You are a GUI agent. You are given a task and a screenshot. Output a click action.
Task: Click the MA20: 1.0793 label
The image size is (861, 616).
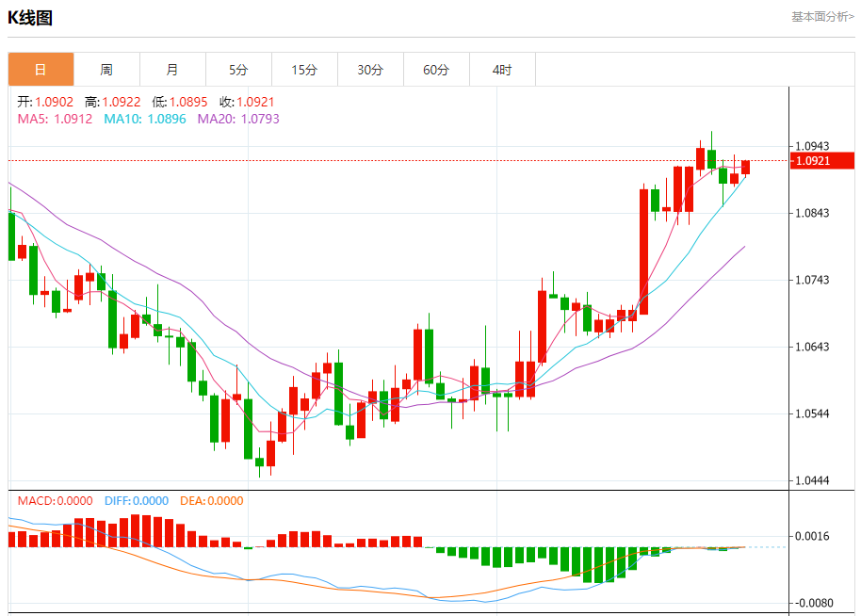tap(238, 119)
